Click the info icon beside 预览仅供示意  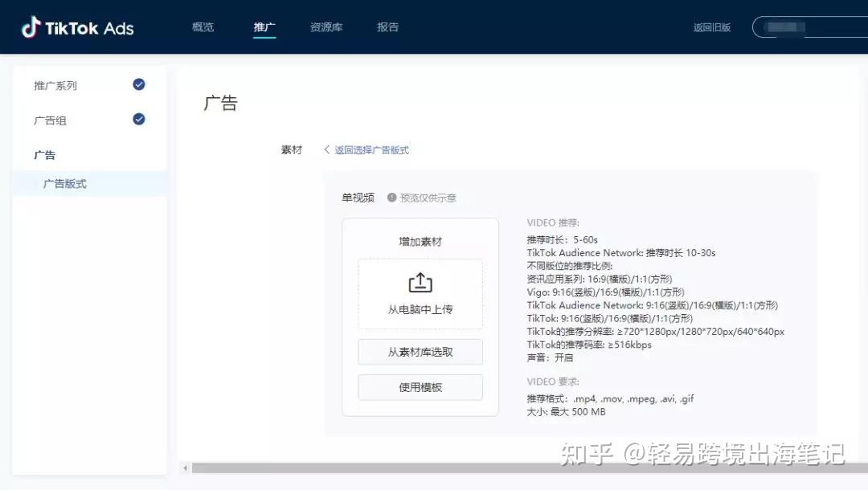[x=391, y=197]
